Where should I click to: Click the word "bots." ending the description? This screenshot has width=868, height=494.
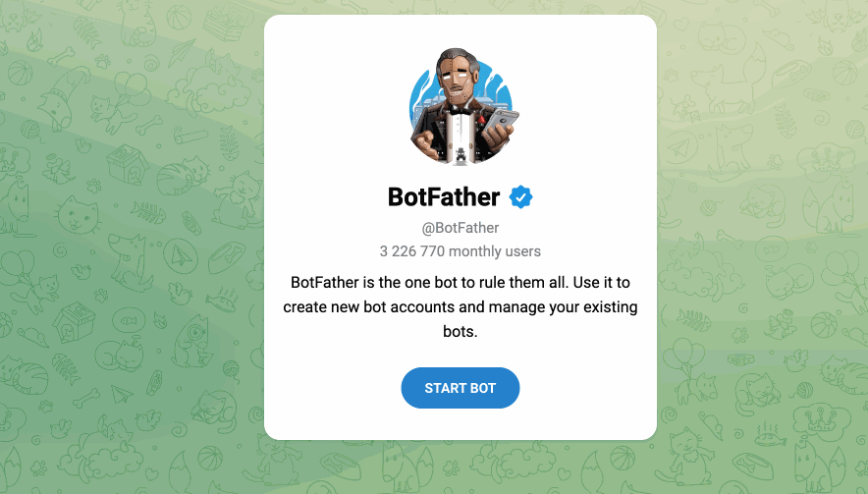point(460,332)
